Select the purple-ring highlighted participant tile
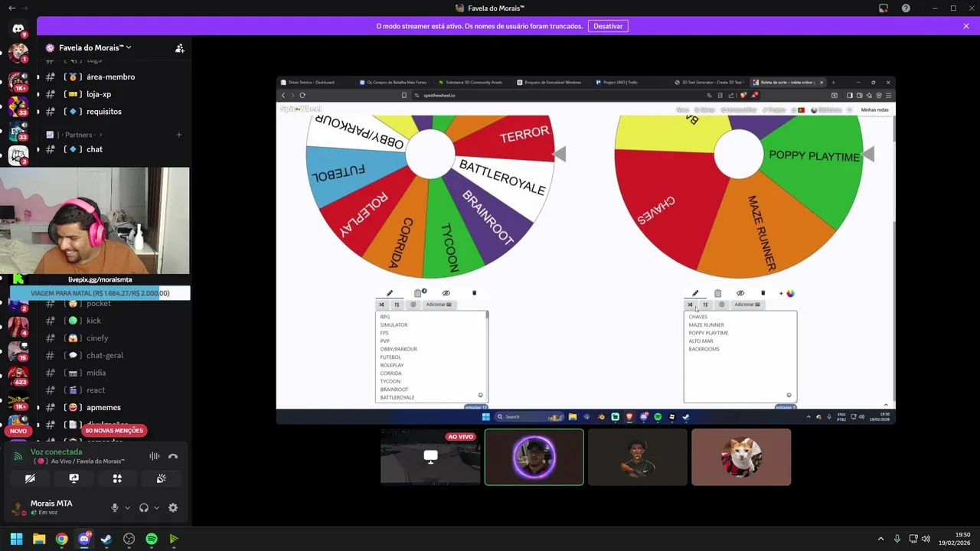 (x=534, y=457)
